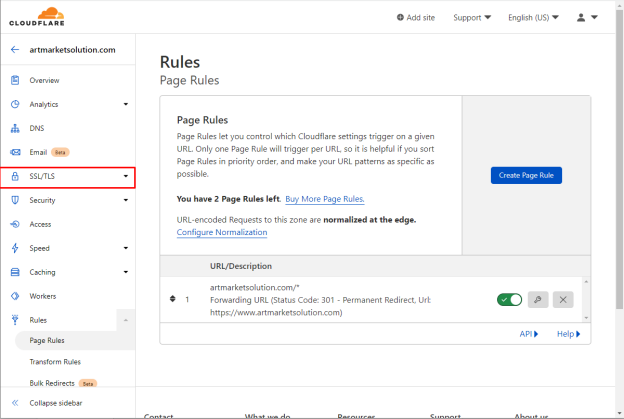Click the SSL/TLS padlock icon

click(15, 176)
